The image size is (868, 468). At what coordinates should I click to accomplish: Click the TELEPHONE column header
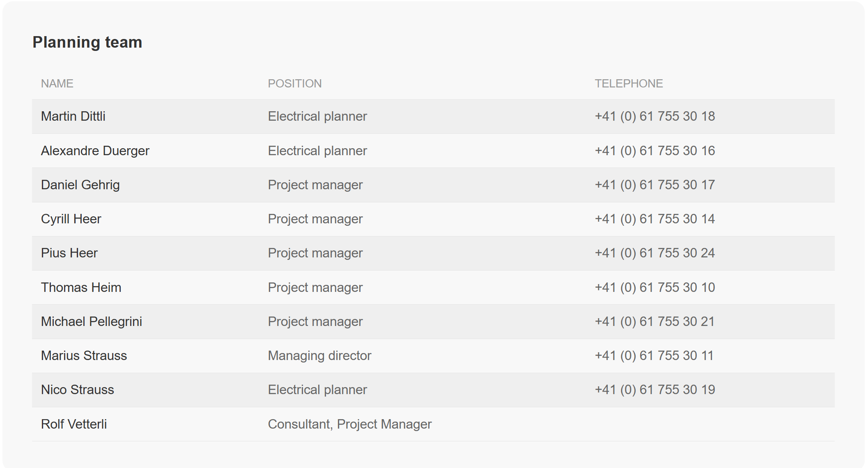pos(629,83)
